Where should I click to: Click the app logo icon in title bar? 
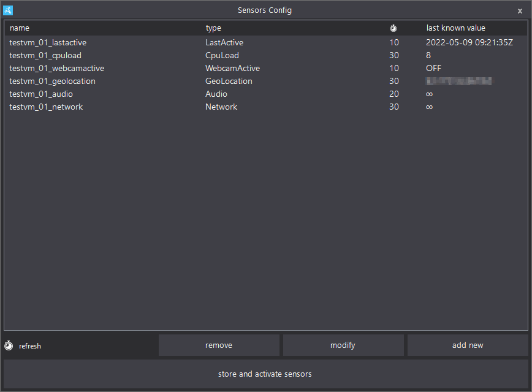pos(8,10)
